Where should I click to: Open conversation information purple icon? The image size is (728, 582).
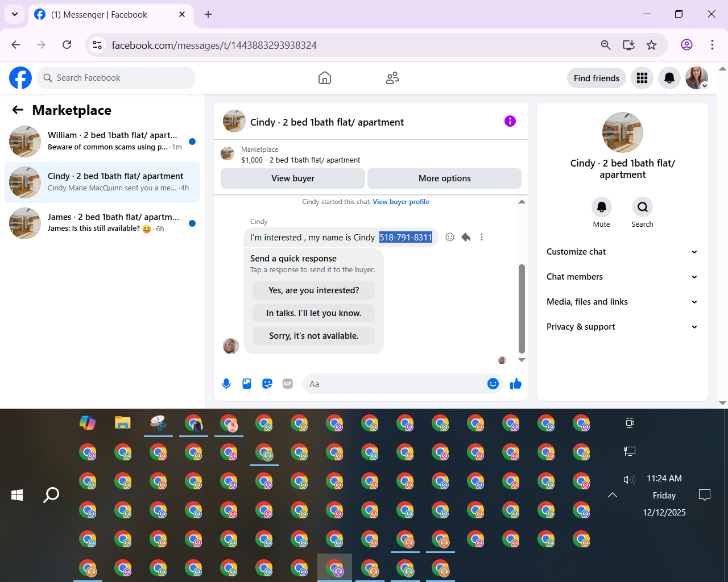510,121
